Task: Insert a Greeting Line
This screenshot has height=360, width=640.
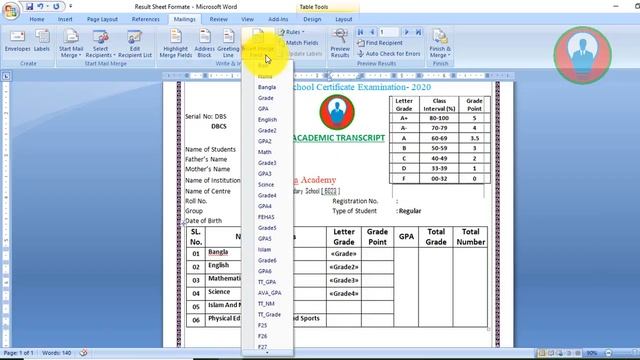Action: (x=228, y=44)
